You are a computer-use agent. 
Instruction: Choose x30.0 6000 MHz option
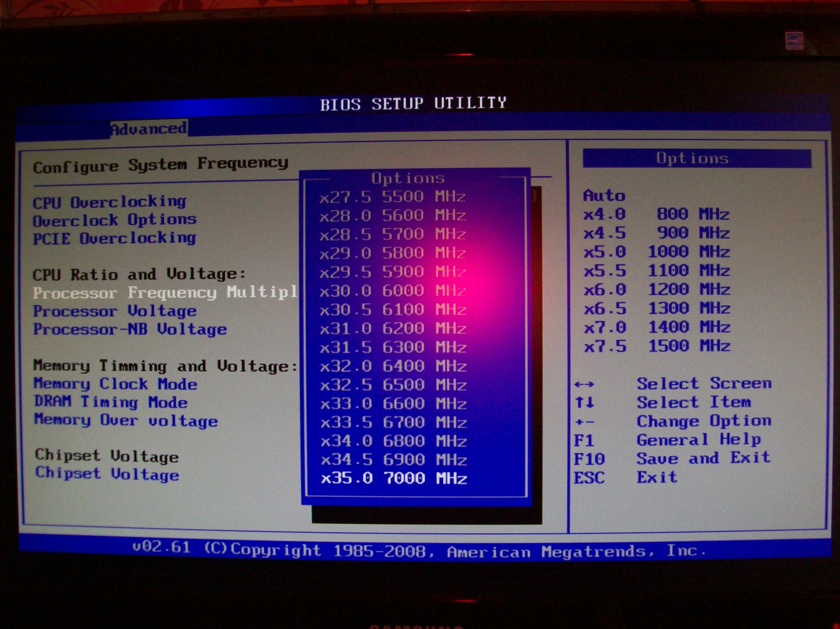coord(393,291)
